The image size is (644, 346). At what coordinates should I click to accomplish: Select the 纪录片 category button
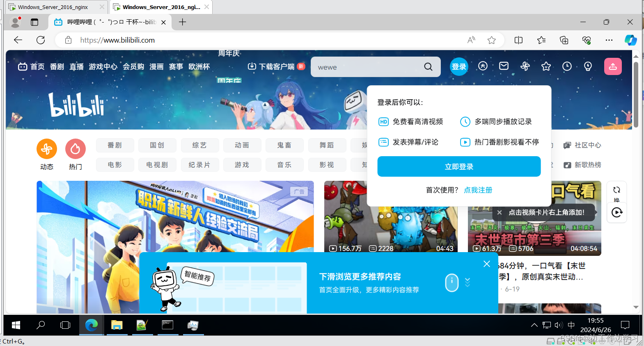coord(199,165)
